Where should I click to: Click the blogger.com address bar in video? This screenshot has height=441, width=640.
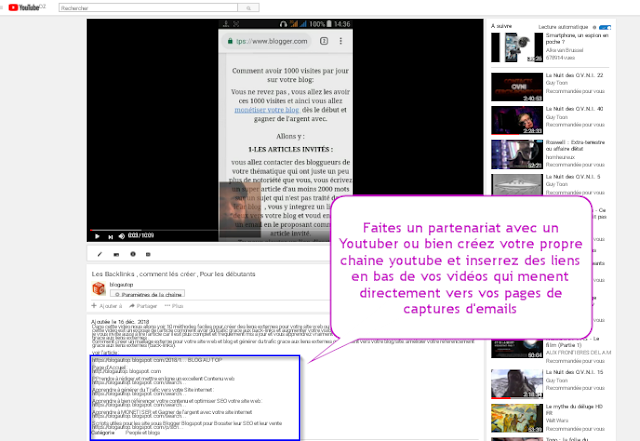(x=268, y=41)
